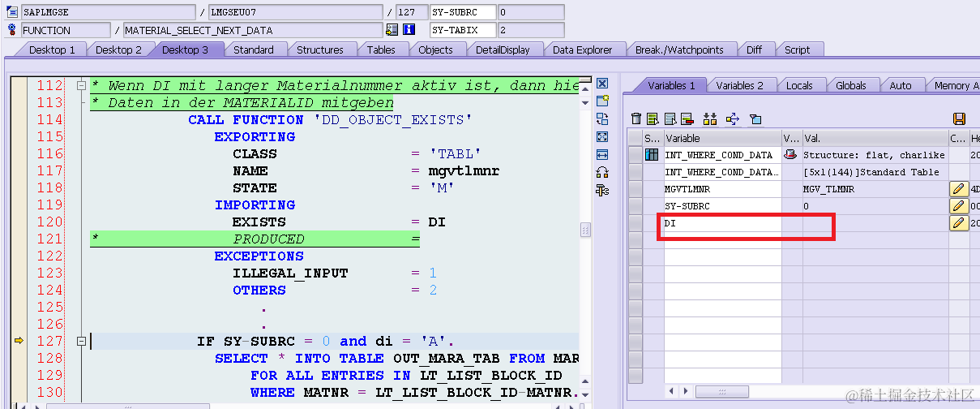
Task: Close the source code tool
Action: click(x=602, y=84)
